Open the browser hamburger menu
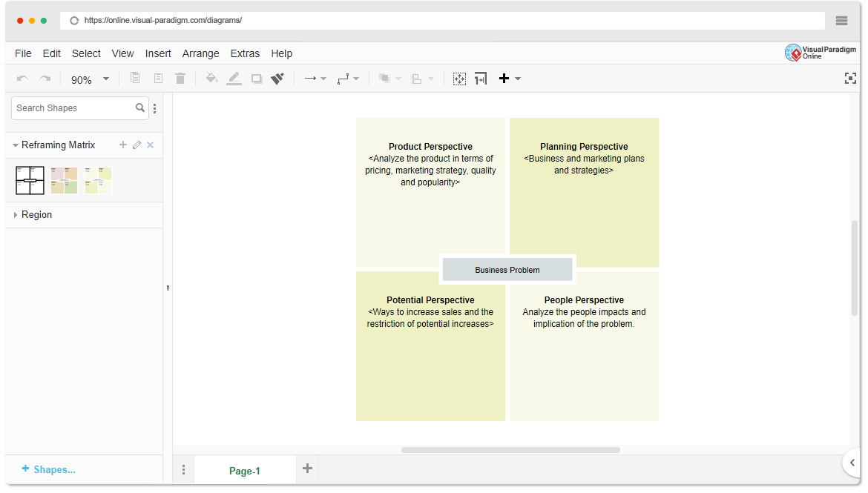The width and height of the screenshot is (868, 493). click(x=841, y=21)
